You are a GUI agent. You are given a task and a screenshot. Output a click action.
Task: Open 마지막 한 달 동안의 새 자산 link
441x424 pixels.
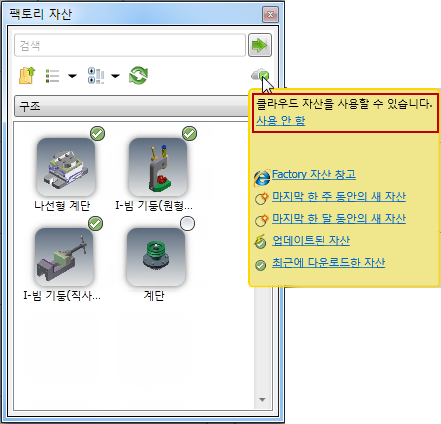tap(339, 218)
